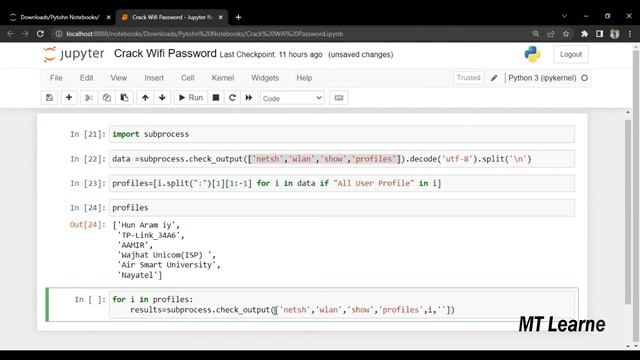Screen dimensions: 640x360
Task: Click the notebook vertical scrollbar
Action: (x=628, y=211)
